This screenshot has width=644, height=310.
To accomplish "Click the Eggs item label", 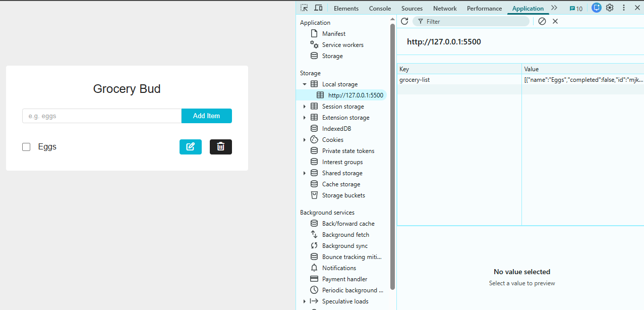I will [47, 147].
